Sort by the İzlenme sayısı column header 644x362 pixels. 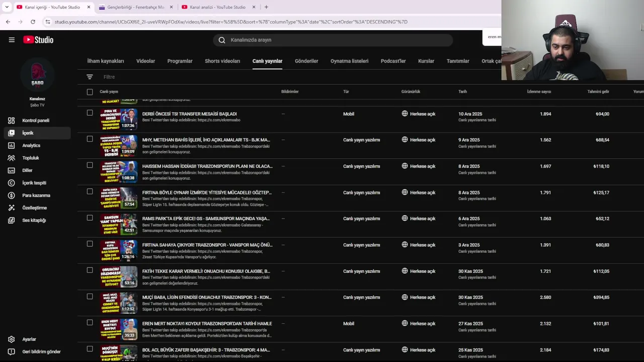tap(539, 92)
